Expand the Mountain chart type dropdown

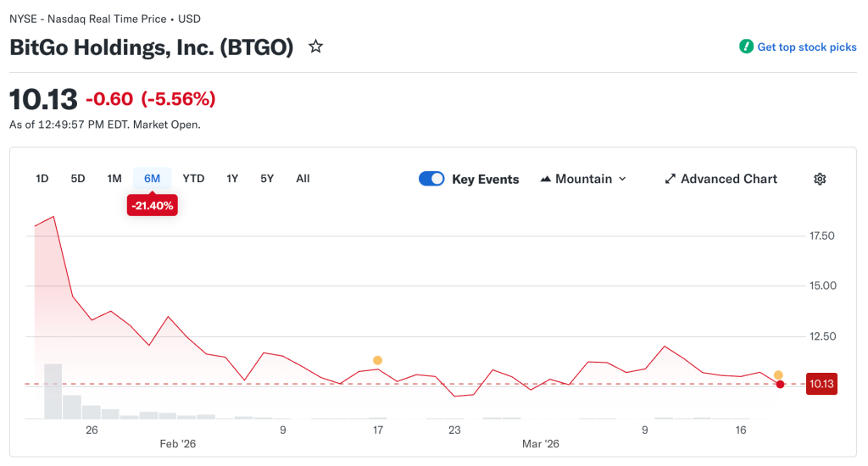[x=622, y=179]
